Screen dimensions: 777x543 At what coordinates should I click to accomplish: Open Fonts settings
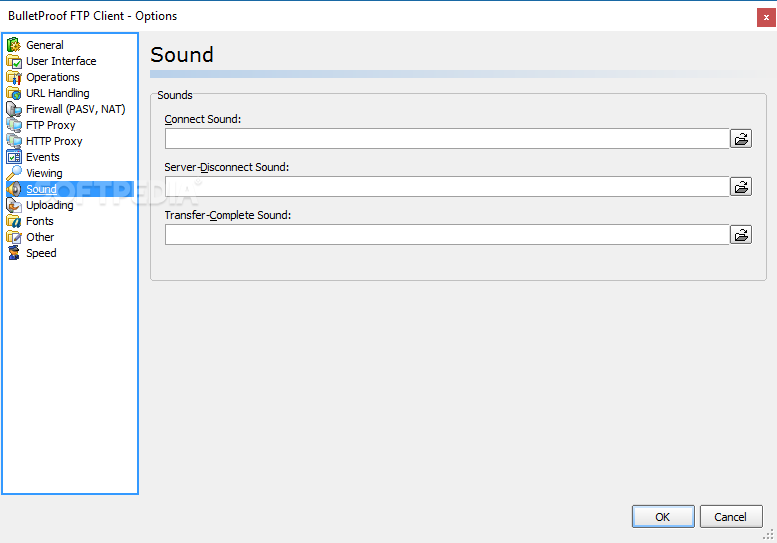40,221
